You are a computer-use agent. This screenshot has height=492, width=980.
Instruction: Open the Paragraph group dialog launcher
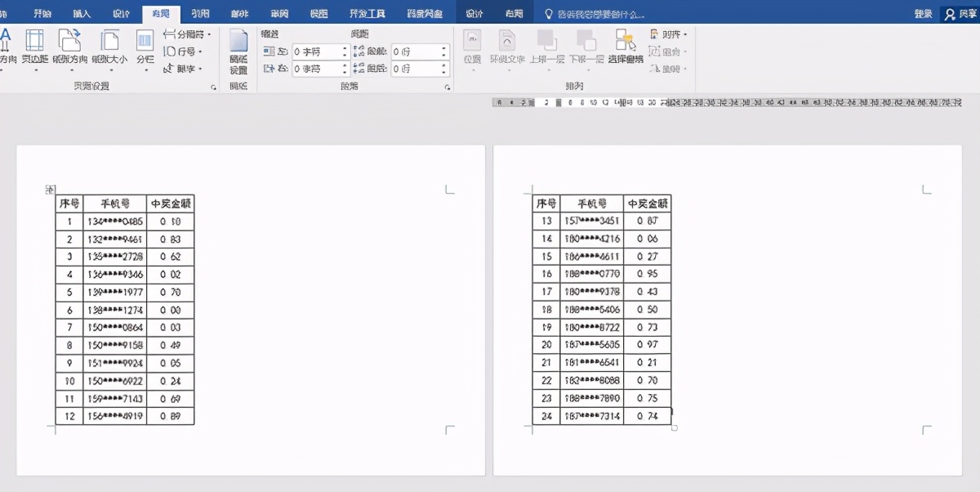448,87
